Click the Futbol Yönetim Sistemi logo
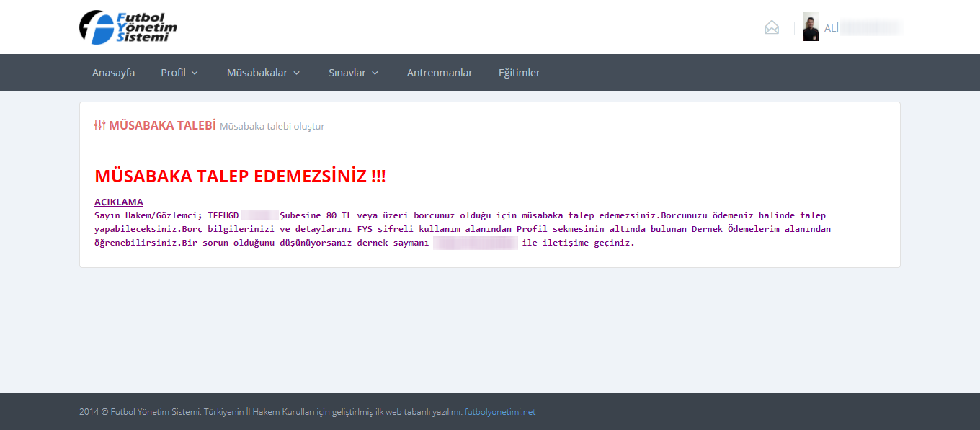The image size is (980, 430). (x=128, y=27)
